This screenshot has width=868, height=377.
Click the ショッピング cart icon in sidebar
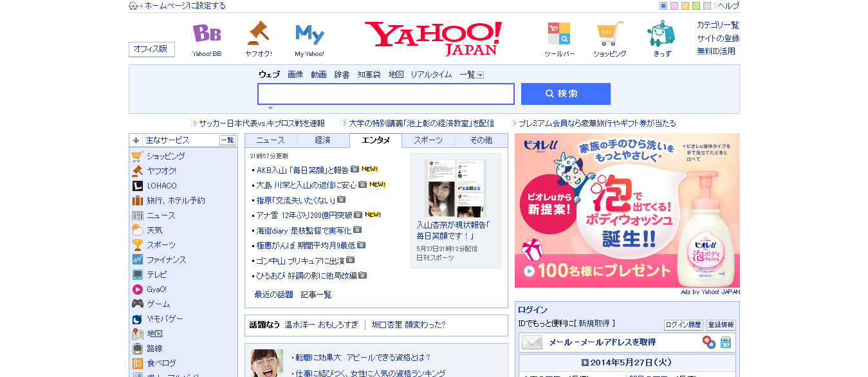click(x=137, y=156)
